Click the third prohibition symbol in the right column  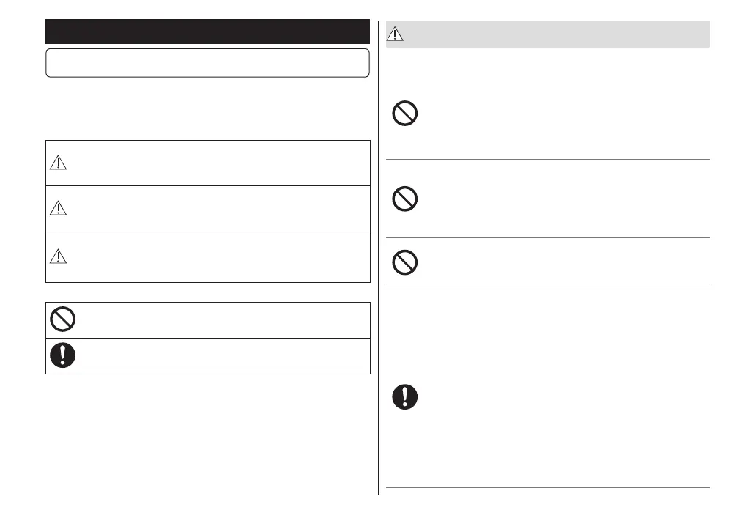tap(405, 262)
